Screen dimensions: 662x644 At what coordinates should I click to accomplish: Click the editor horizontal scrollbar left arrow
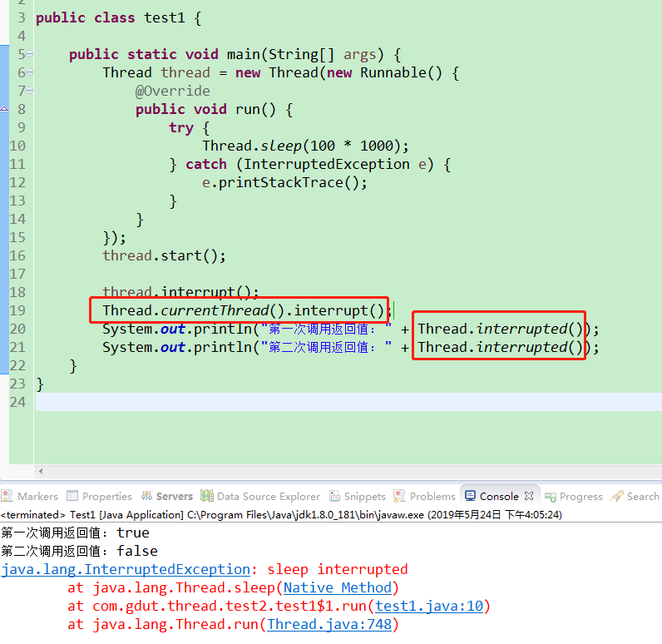(x=41, y=471)
